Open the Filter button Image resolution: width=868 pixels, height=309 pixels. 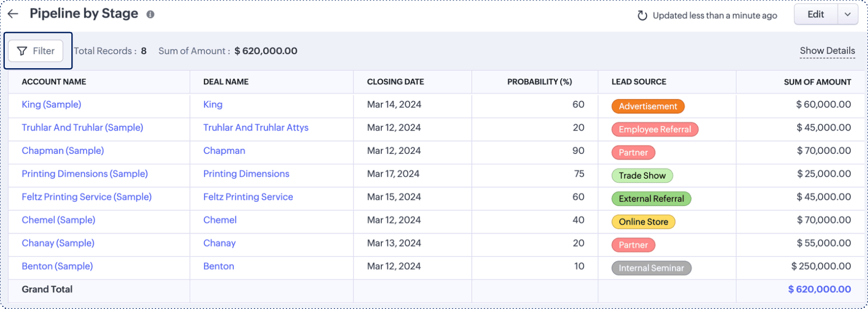point(36,51)
